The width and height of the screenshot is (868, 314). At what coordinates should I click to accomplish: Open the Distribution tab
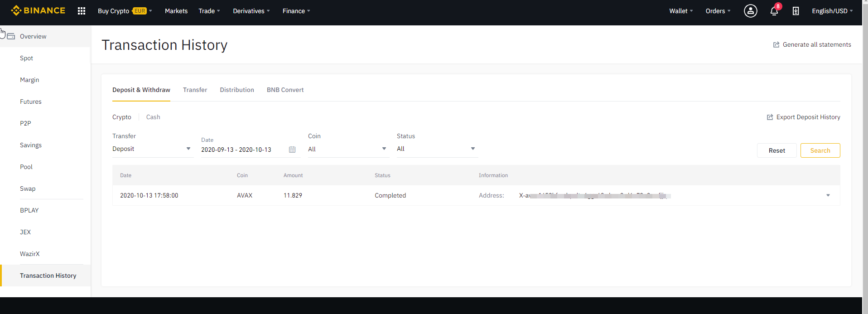coord(237,90)
